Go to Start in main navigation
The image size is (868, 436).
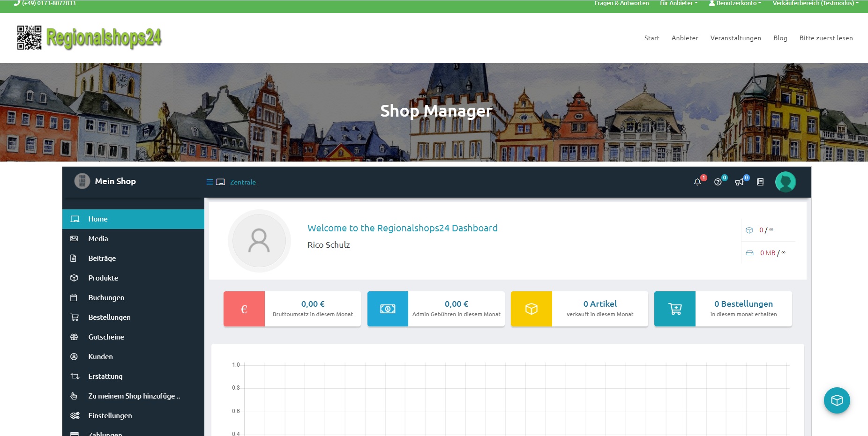tap(652, 38)
